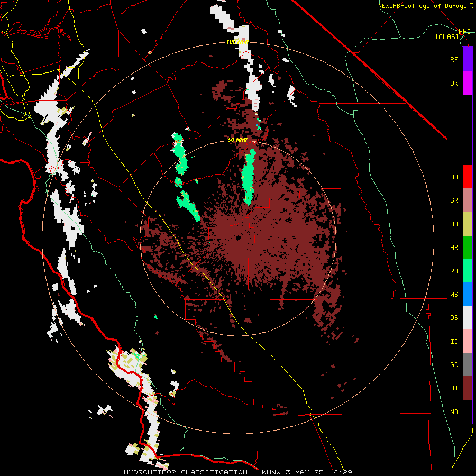
Task: Click the HA legend label
Action: (454, 177)
